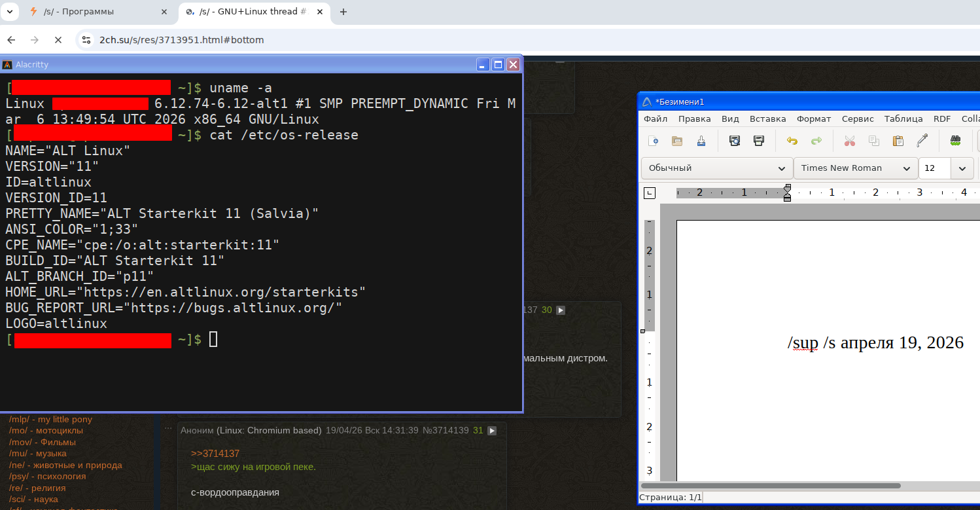
Task: Open the Вставка menu in Writer
Action: [767, 119]
